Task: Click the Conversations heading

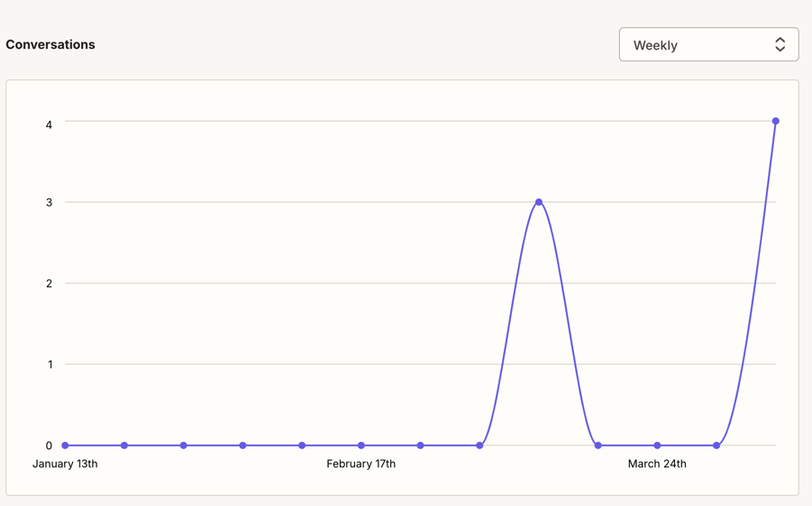Action: (50, 44)
